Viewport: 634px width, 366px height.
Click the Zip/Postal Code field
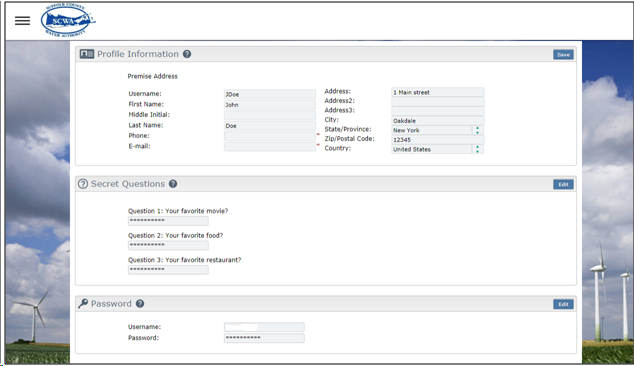[x=437, y=140]
